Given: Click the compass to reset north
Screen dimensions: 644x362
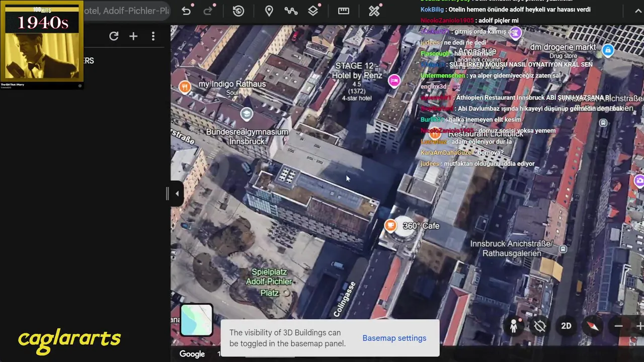Looking at the screenshot, I should coord(593,326).
